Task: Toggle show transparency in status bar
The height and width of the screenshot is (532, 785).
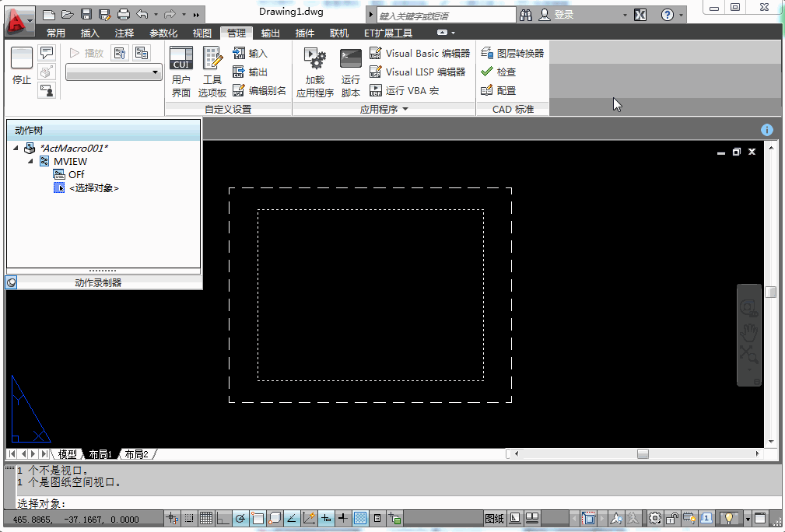Action: (360, 519)
